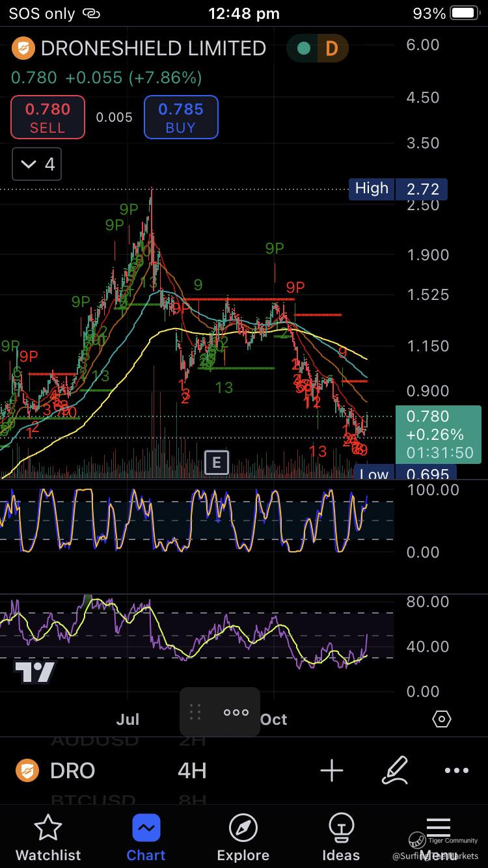488x868 pixels.
Task: Open the Menu tab
Action: point(439,838)
